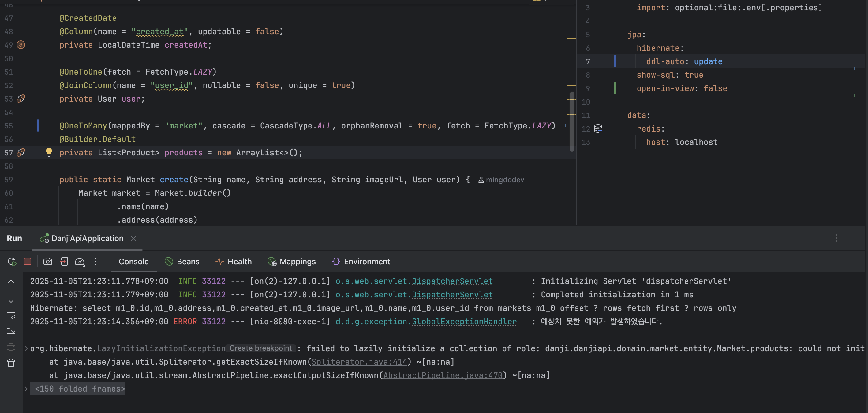Click the print console output icon
868x413 pixels.
click(x=11, y=347)
